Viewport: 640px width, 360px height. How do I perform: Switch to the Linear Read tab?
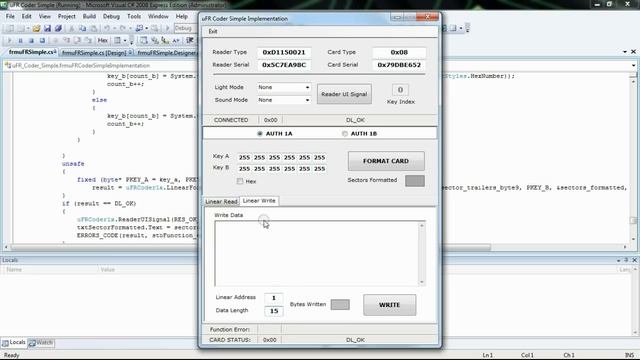coord(221,201)
